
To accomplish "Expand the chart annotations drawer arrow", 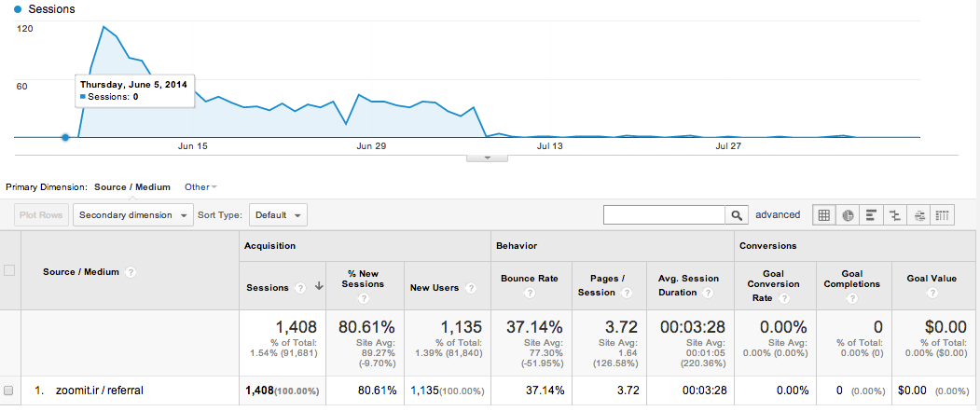I will [487, 157].
